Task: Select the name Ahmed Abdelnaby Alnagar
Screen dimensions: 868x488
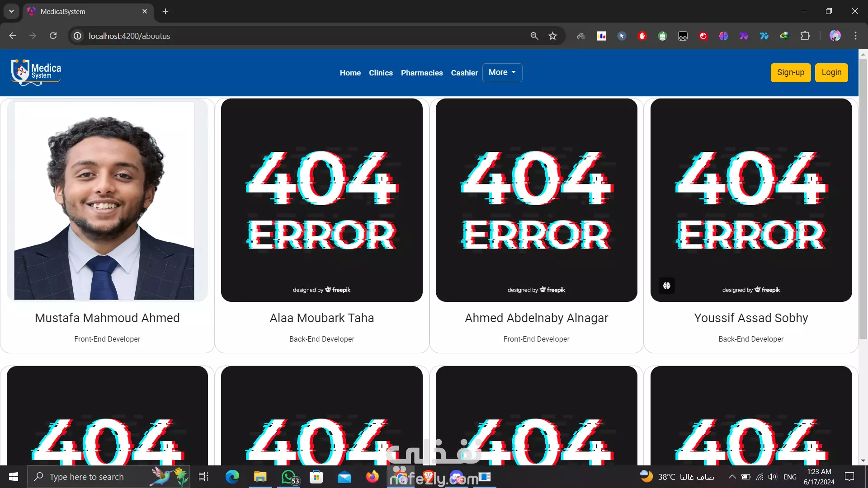Action: 537,318
